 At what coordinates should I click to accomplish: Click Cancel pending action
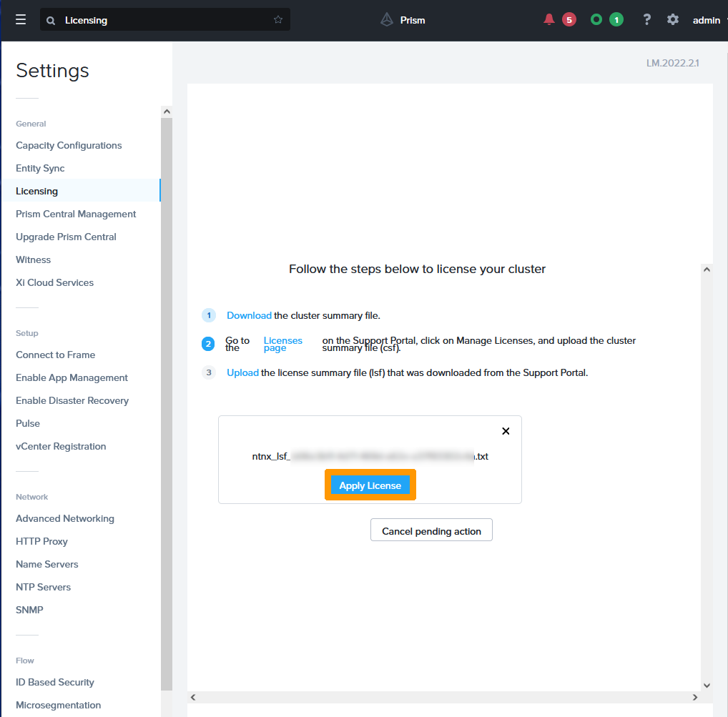coord(431,530)
